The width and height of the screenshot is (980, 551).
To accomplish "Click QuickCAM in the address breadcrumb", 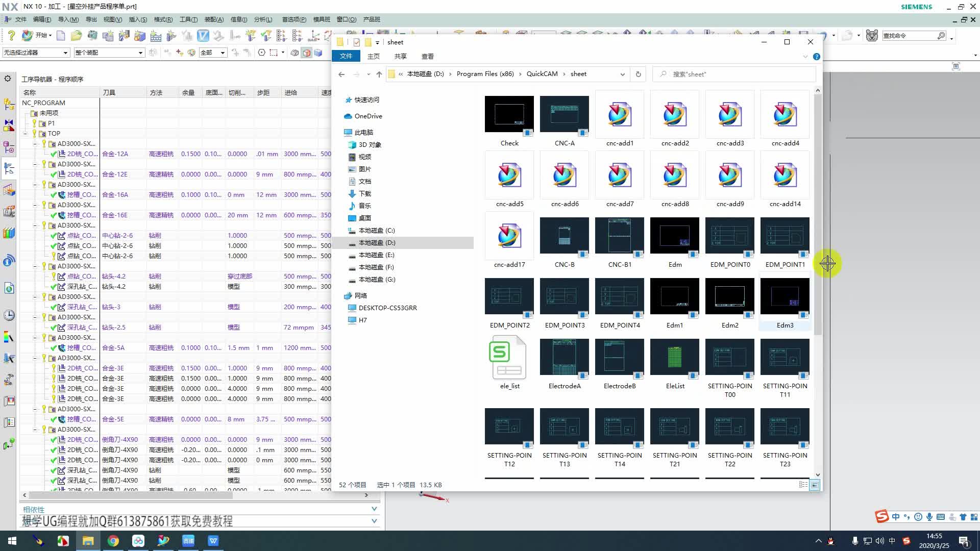I will (x=542, y=74).
